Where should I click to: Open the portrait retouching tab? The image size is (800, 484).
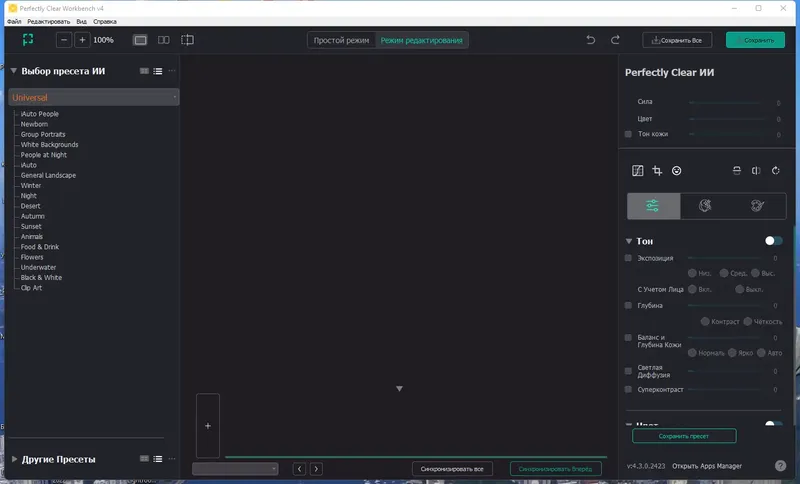(x=705, y=206)
